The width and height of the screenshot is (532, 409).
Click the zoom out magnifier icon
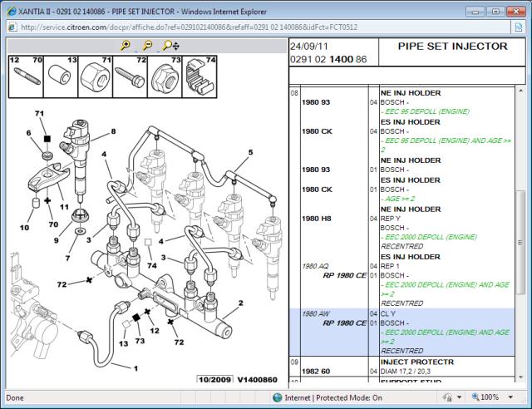[x=148, y=45]
